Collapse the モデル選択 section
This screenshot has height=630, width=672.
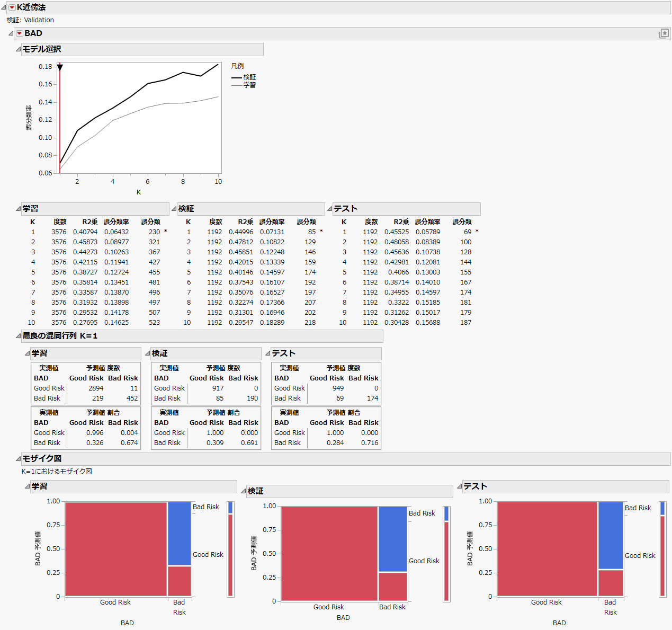(x=18, y=49)
